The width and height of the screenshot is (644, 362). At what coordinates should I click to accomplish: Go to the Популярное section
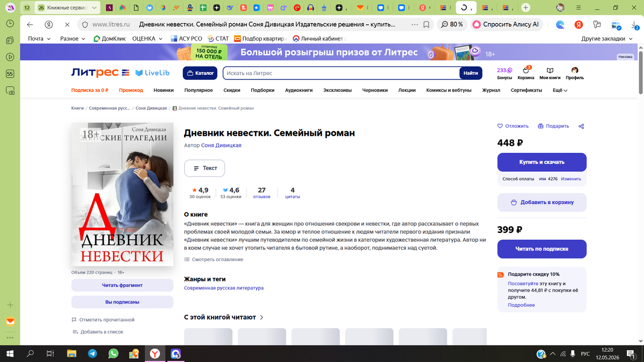(199, 91)
